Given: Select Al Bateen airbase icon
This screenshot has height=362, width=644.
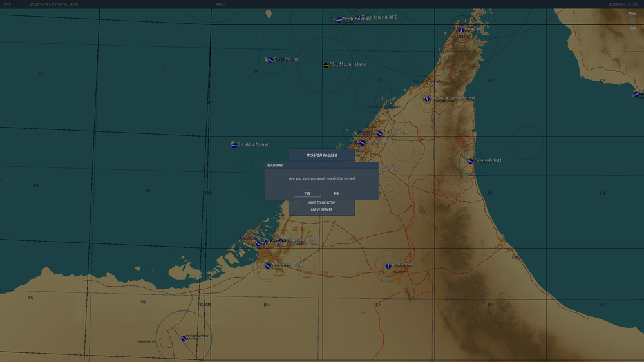Looking at the screenshot, I should (258, 243).
